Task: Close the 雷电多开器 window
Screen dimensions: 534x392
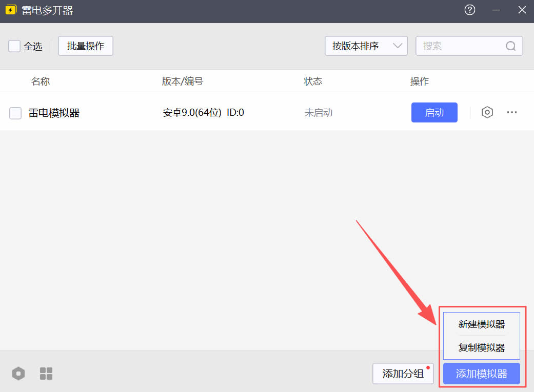Action: tap(522, 10)
